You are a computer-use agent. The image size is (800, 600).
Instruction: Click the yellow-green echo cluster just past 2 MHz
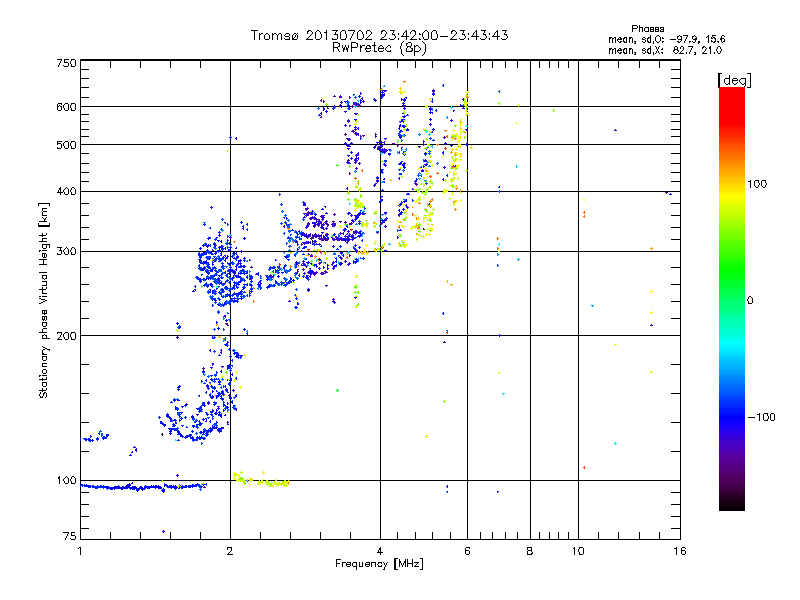pos(262,480)
